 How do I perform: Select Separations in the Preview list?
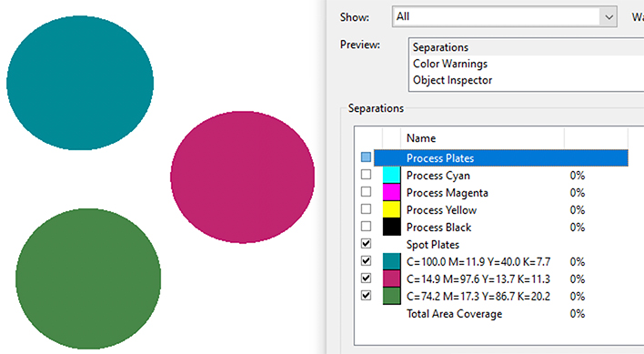pyautogui.click(x=440, y=47)
